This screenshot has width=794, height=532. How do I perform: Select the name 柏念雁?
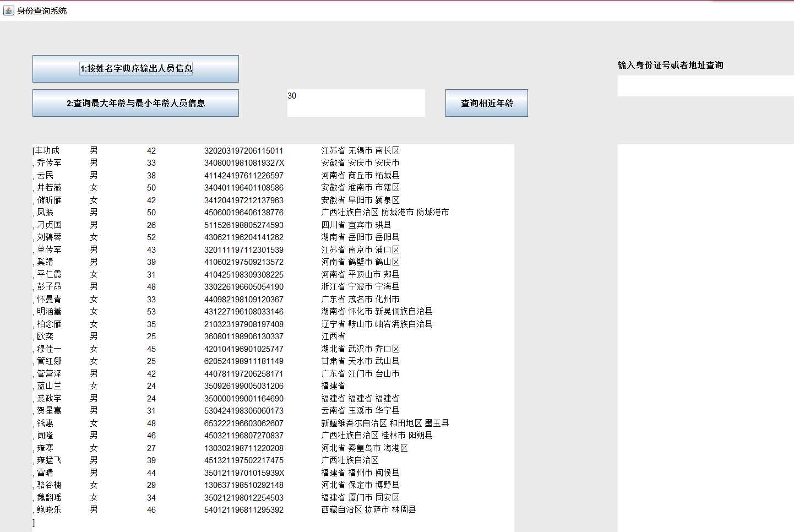pyautogui.click(x=49, y=324)
